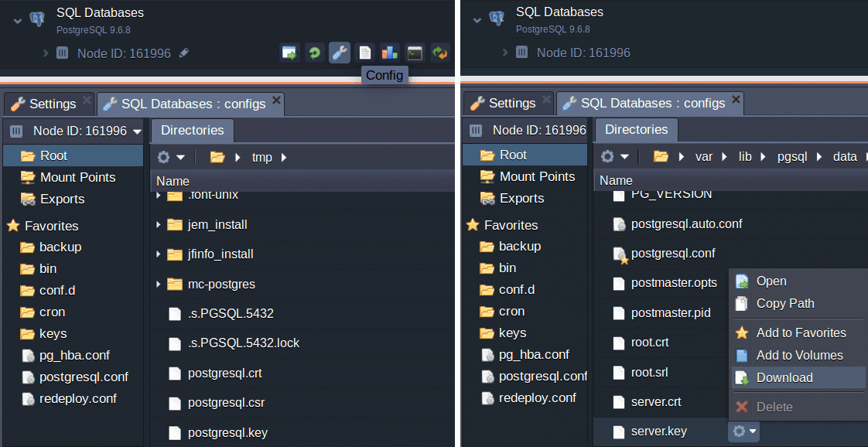Click Open in Browser icon for node 161996
Viewport: 868px width, 447px height.
click(x=289, y=53)
